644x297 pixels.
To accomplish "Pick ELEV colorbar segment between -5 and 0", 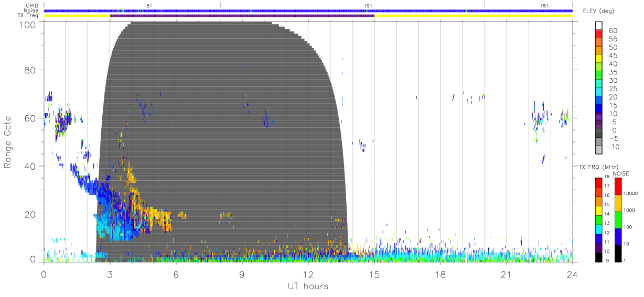I will point(599,134).
